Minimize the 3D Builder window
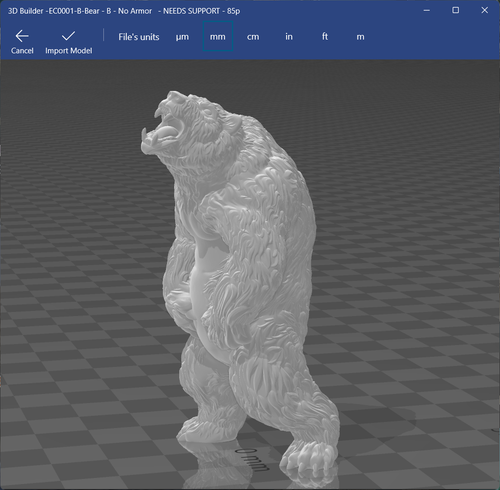The height and width of the screenshot is (490, 500). click(426, 10)
